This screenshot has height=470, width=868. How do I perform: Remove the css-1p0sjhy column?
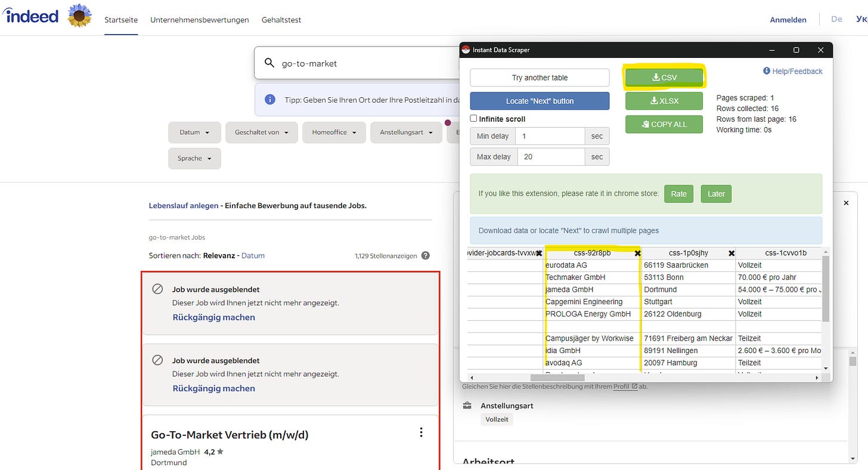tap(731, 253)
